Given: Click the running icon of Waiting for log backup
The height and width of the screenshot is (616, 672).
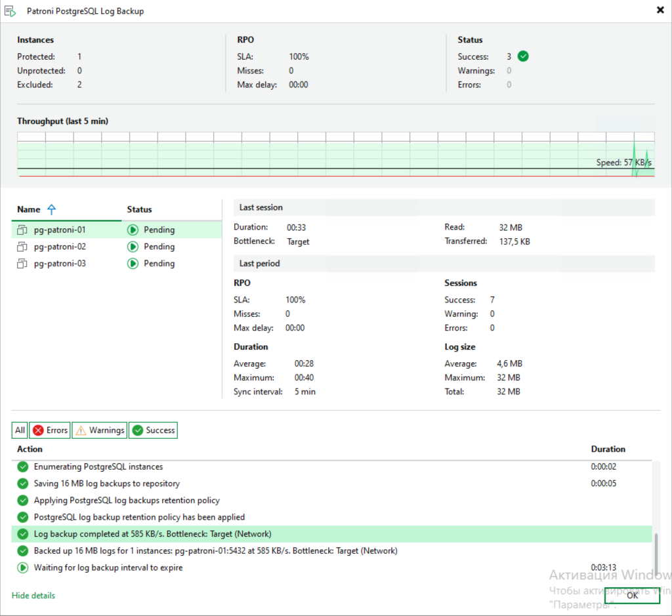Looking at the screenshot, I should tap(23, 568).
